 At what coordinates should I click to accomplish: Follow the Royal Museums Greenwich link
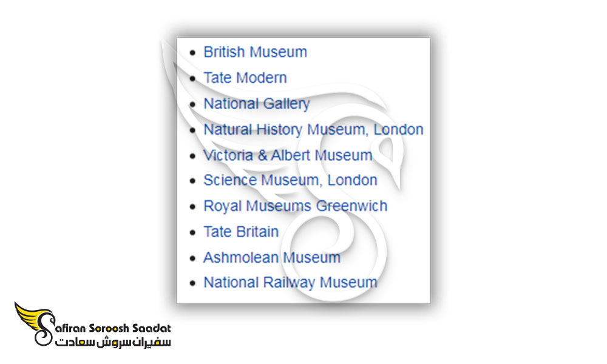tap(296, 206)
